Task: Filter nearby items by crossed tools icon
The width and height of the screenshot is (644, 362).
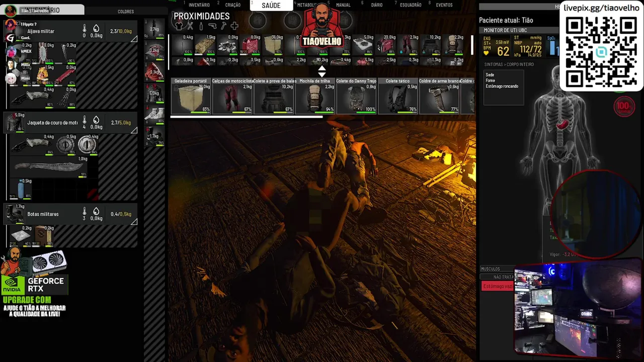Action: (x=190, y=26)
